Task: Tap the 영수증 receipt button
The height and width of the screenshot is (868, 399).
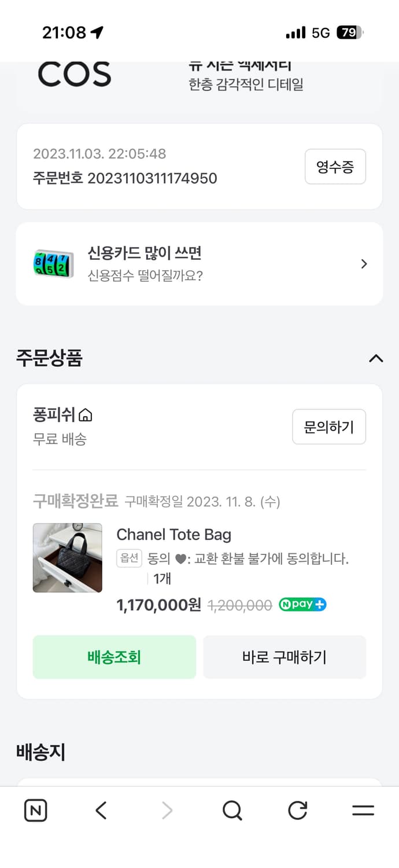Action: pyautogui.click(x=335, y=167)
